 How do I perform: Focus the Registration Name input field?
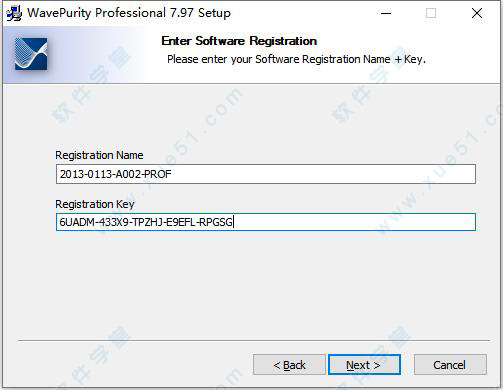266,174
